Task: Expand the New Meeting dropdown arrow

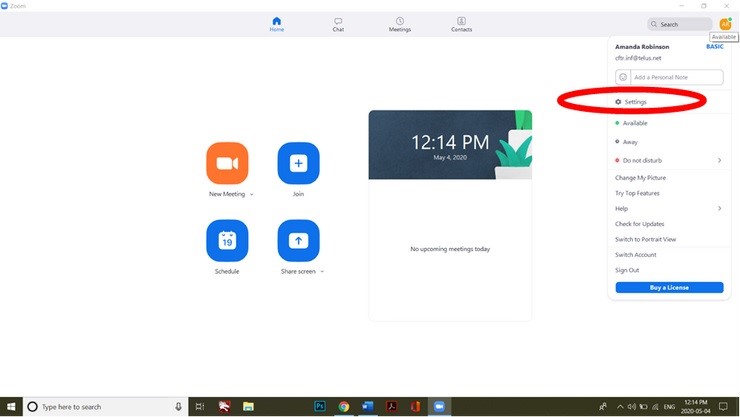Action: (252, 194)
